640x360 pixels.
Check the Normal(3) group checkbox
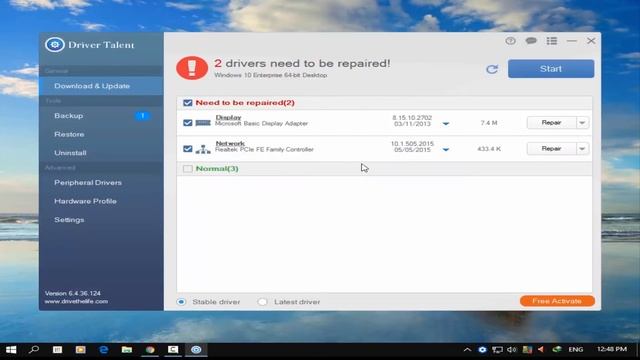(188, 169)
